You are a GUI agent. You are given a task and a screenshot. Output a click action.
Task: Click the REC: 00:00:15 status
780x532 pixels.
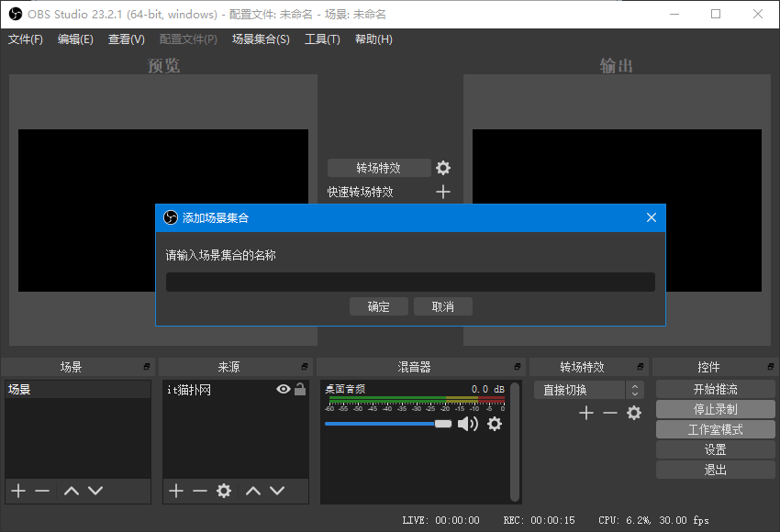pyautogui.click(x=539, y=520)
